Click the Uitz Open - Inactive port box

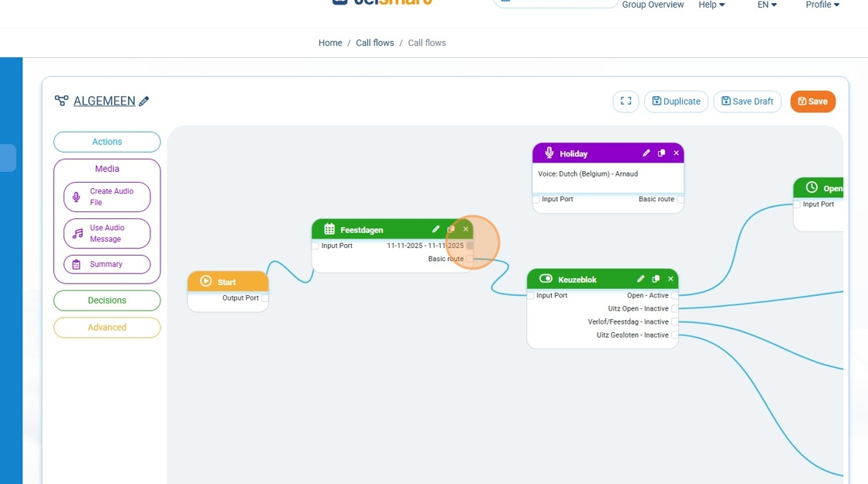pos(675,309)
